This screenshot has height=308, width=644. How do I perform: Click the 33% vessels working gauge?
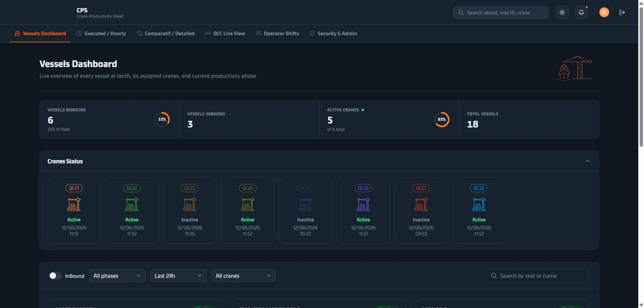click(162, 119)
